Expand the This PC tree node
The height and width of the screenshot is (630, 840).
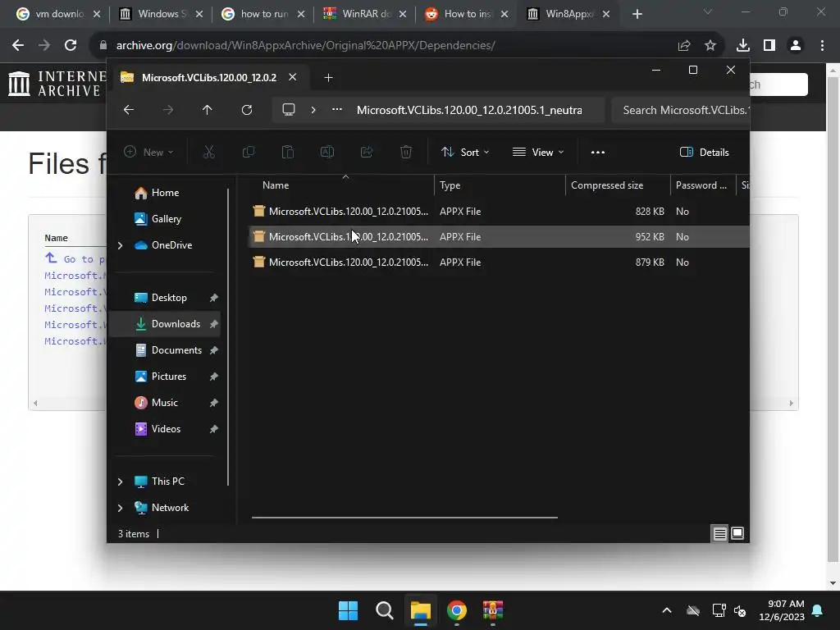tap(120, 482)
